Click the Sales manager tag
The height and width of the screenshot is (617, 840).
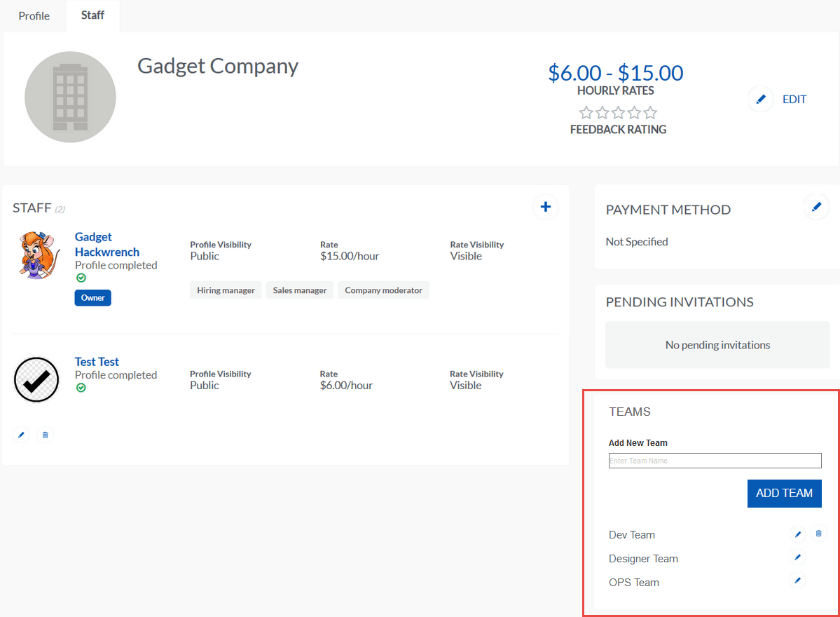tap(299, 290)
